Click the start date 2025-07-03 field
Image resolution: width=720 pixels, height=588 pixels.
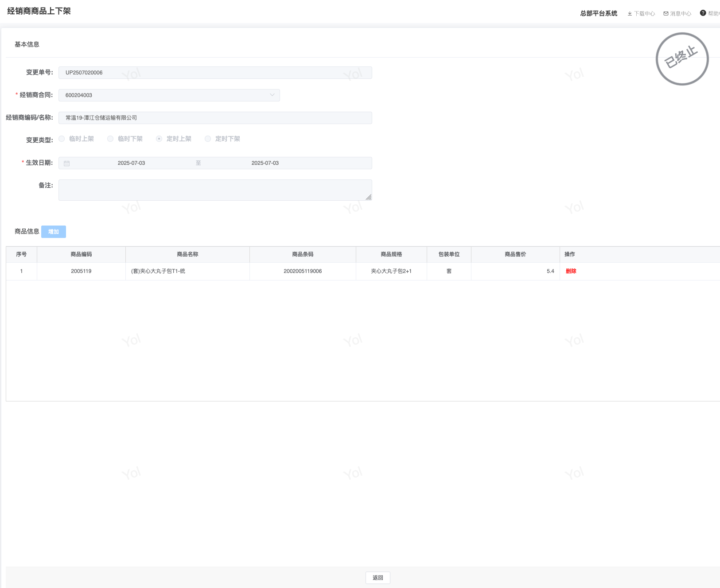131,163
